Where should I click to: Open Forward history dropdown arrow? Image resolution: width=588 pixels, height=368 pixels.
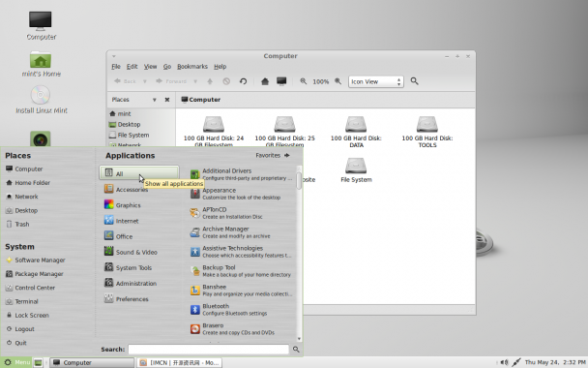[195, 81]
